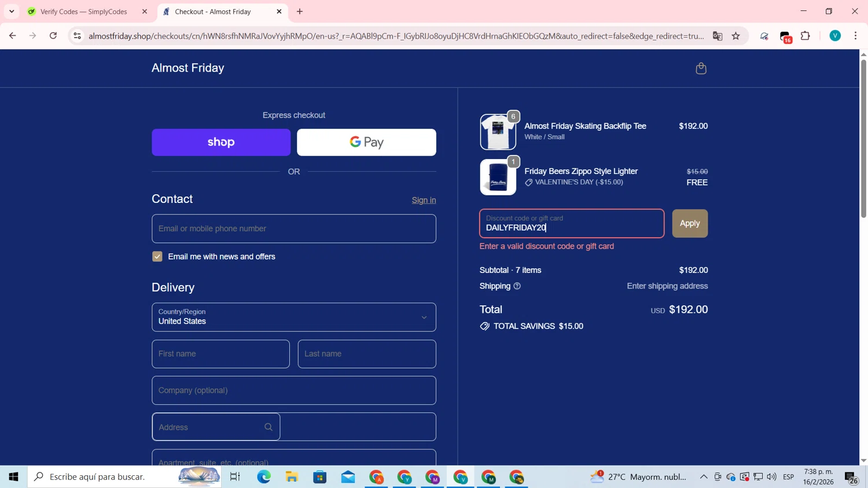Click the address search magnifier icon
This screenshot has height=488, width=868.
click(x=269, y=427)
